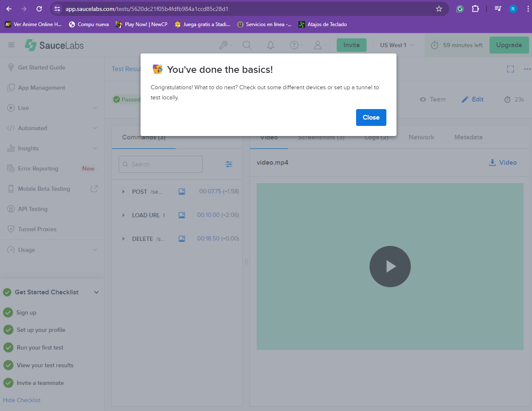Click the green Invite button
This screenshot has width=532, height=411.
pos(351,45)
